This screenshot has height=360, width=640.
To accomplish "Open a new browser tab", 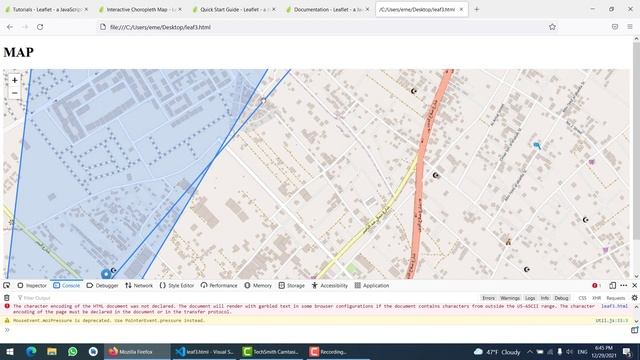I will point(476,9).
